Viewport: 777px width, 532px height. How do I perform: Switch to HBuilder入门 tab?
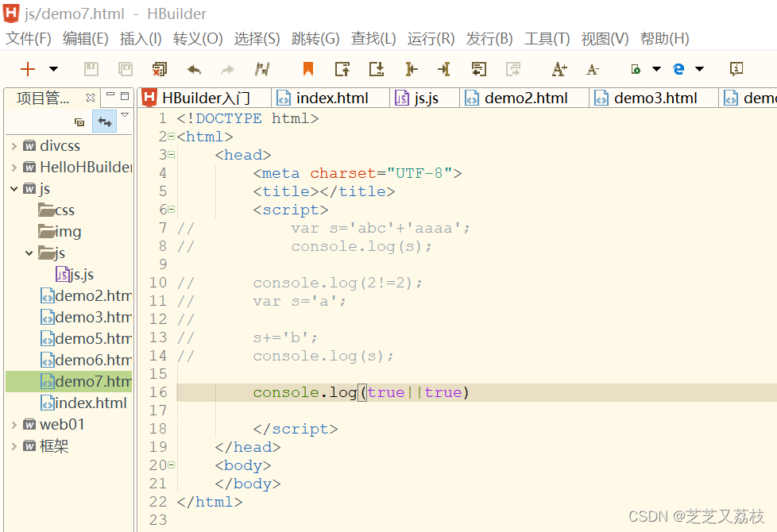[204, 98]
